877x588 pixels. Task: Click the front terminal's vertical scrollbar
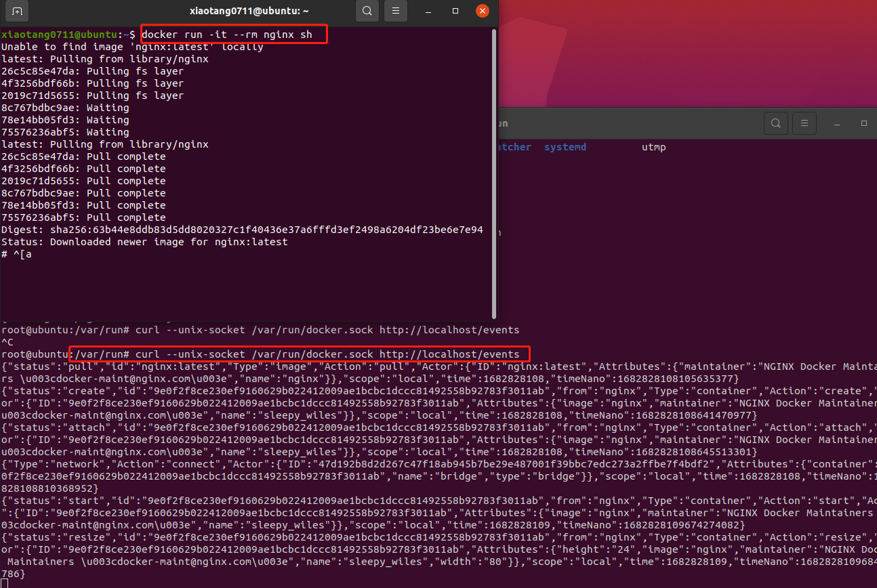pyautogui.click(x=494, y=173)
